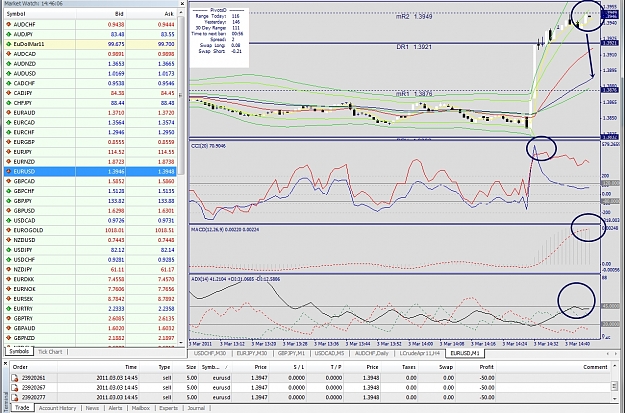625x413 pixels.
Task: Close the Terminal panel
Action: (x=6, y=364)
